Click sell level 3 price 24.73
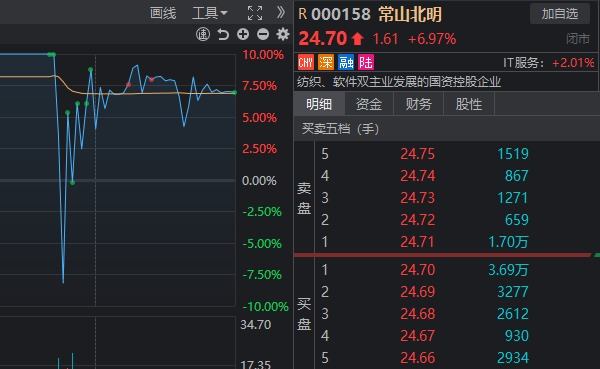 417,198
